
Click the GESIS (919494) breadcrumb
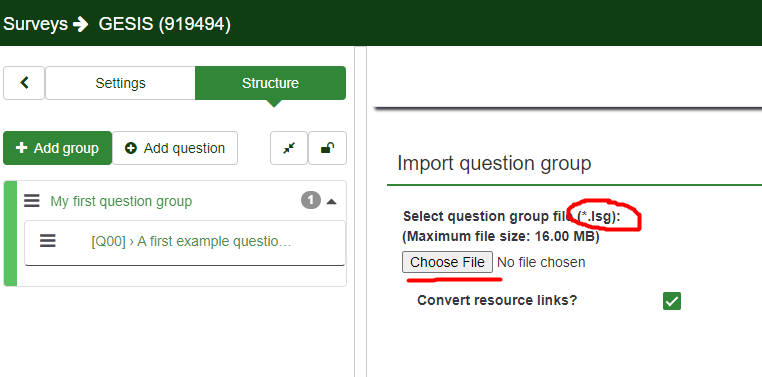165,24
